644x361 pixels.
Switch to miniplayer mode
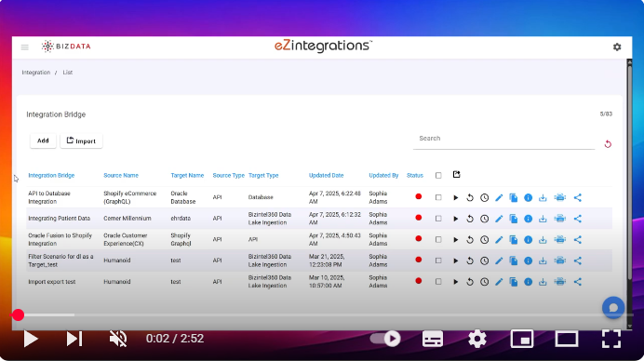(522, 339)
